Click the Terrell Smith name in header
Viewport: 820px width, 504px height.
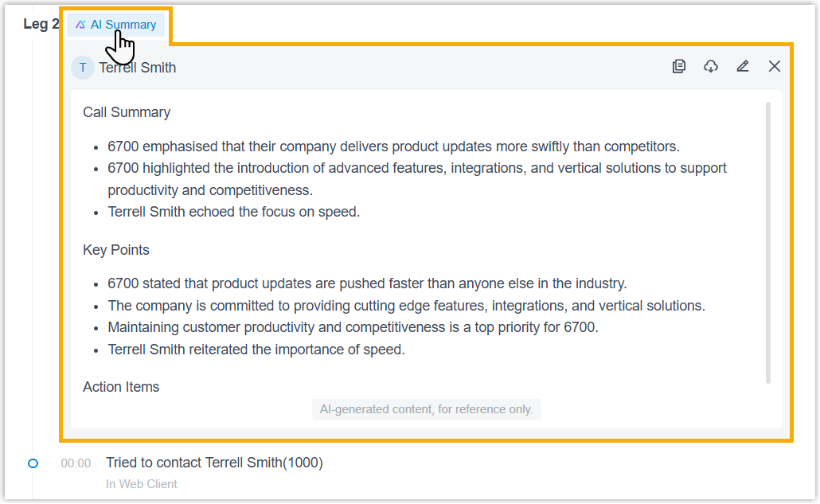(x=138, y=68)
